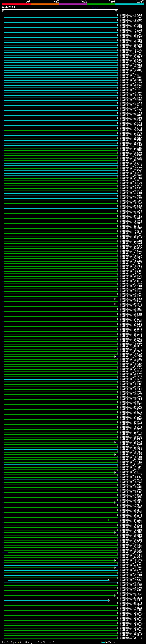Image resolution: width=146 pixels, height=644 pixels.
Task: Click UniRef100_B4WYG0 label
Action: tap(131, 387)
